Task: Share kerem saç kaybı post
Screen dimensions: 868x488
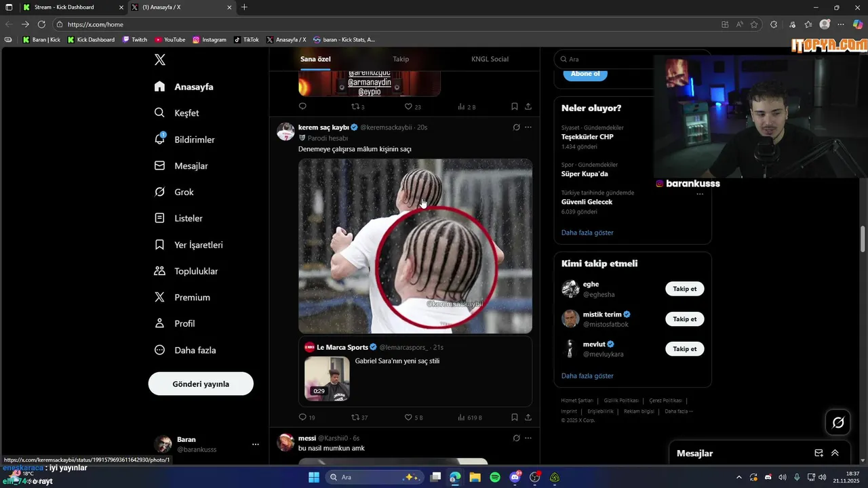Action: [528, 418]
